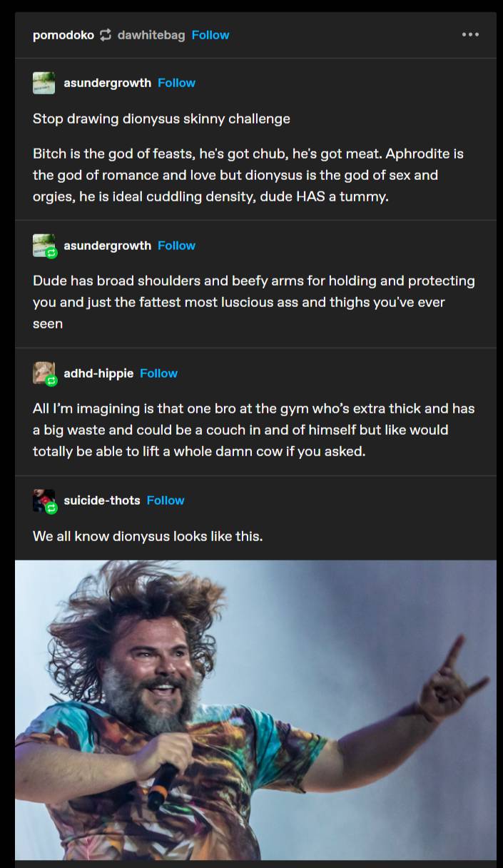Screen dimensions: 503x868
Task: Follow dawhitebag from the header
Action: (x=210, y=35)
